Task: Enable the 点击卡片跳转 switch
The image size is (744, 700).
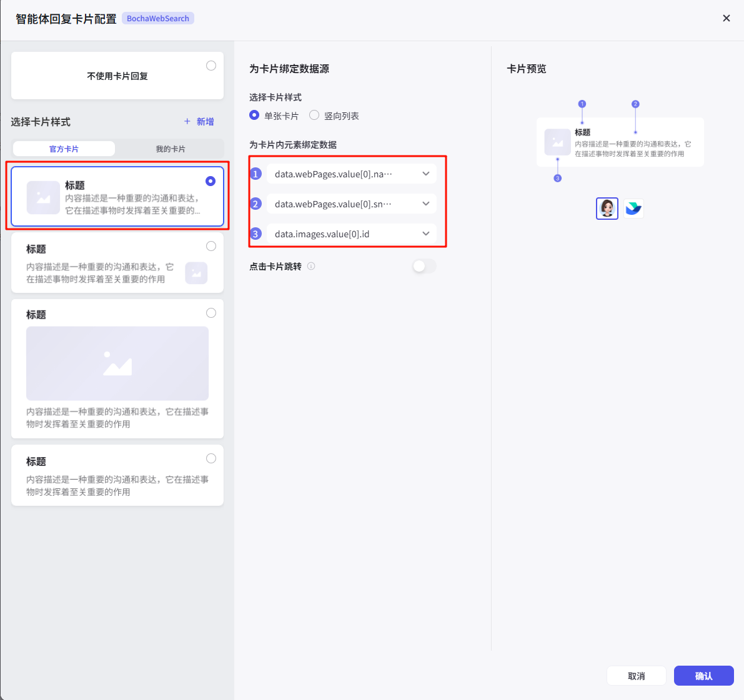Action: click(x=424, y=265)
